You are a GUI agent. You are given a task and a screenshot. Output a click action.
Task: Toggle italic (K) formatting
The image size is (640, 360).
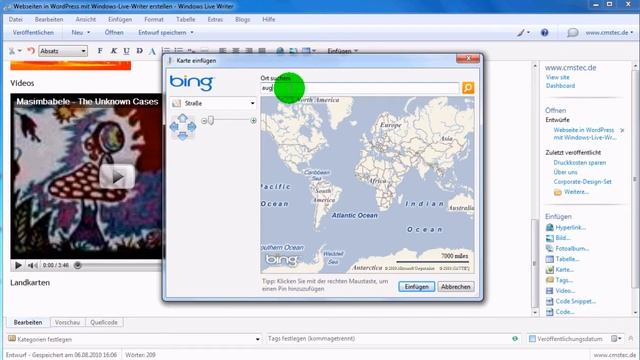113,51
